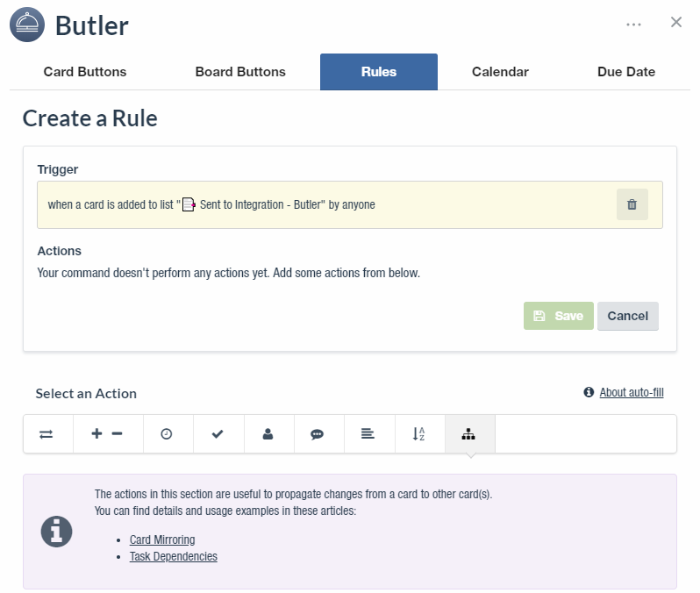Open the Cascade hierarchy actions tab
The width and height of the screenshot is (700, 593).
[x=469, y=433]
